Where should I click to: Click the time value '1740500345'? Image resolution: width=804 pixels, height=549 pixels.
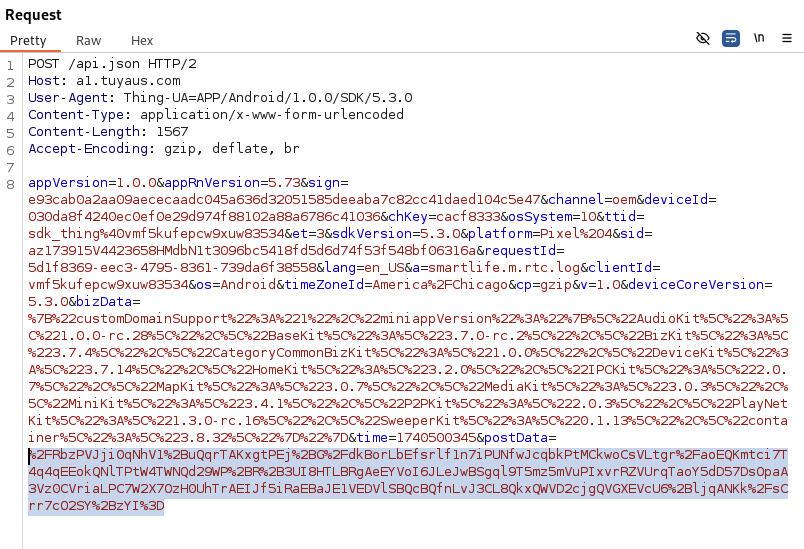click(x=436, y=437)
